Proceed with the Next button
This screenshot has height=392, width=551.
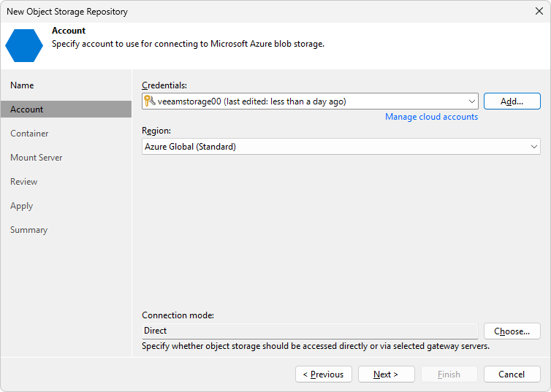tap(386, 374)
